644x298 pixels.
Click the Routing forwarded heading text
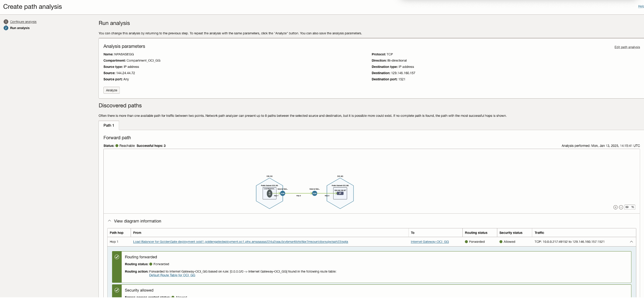click(x=141, y=257)
